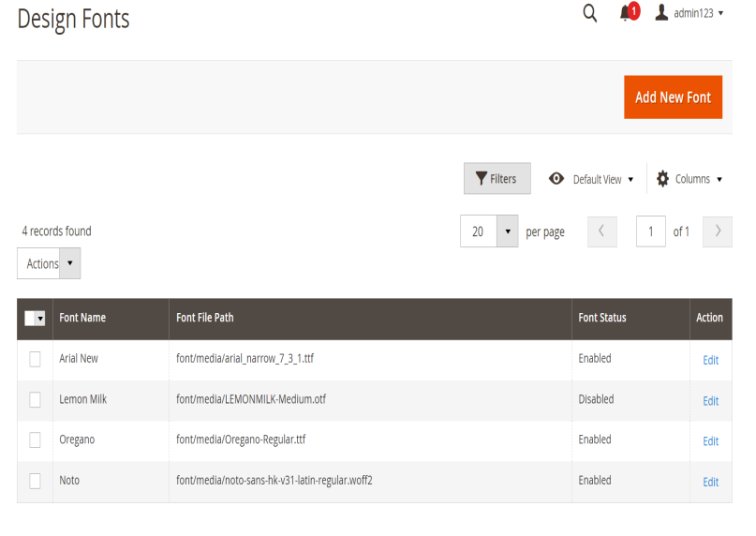Edit the Lemon Milk font
Viewport: 756px width, 536px height.
710,401
